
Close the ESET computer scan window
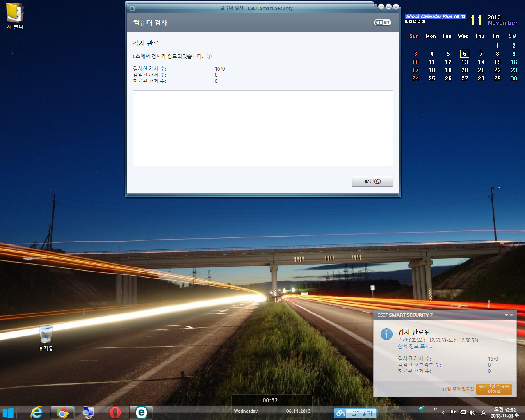pos(396,7)
